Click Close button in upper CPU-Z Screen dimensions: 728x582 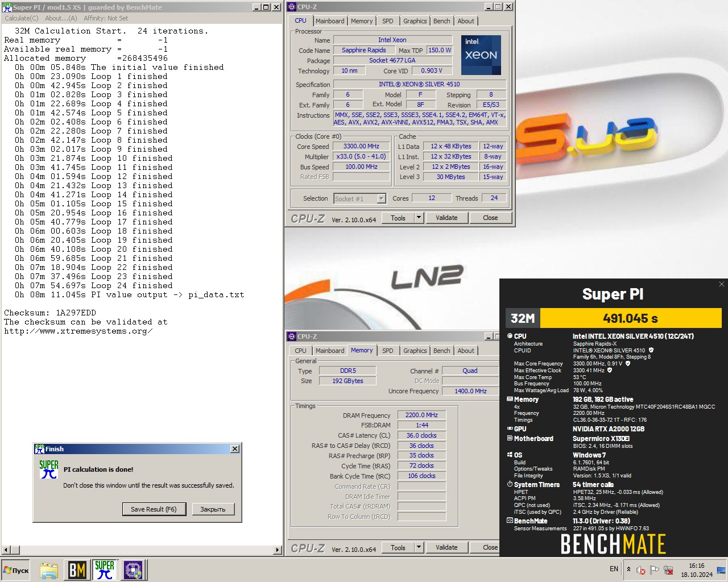490,218
